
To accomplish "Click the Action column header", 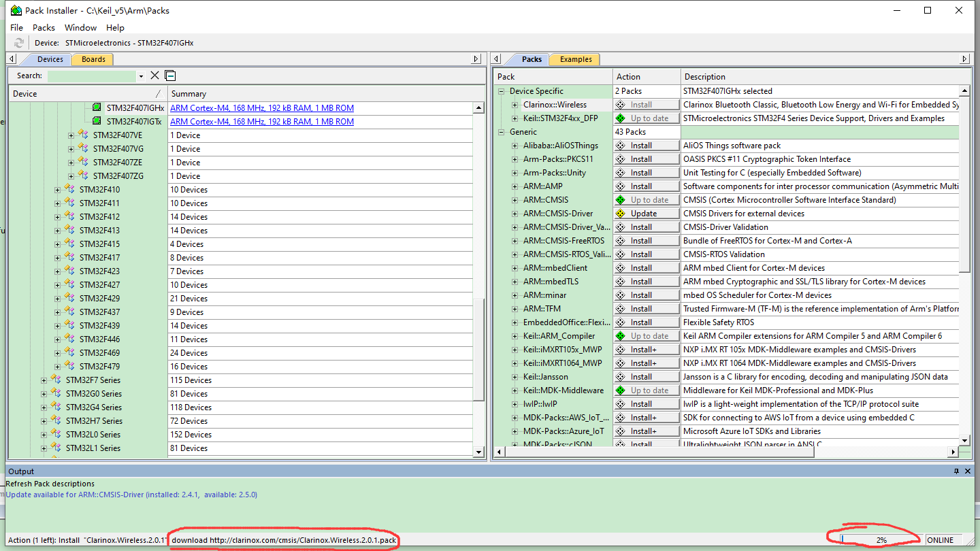I will pyautogui.click(x=647, y=76).
